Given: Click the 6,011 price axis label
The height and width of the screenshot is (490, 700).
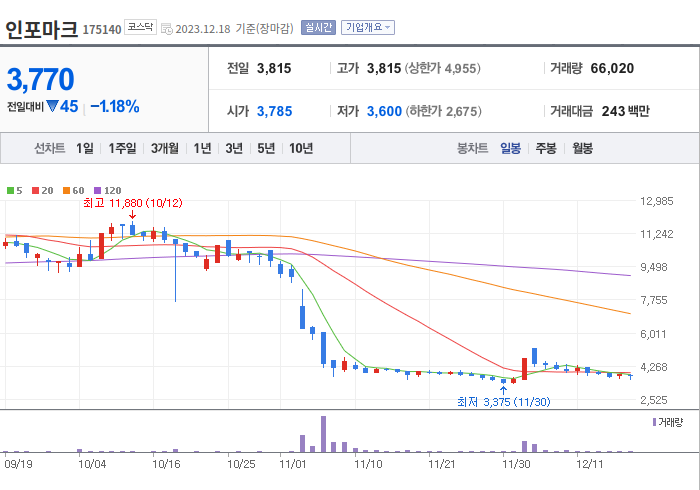Looking at the screenshot, I should pyautogui.click(x=653, y=334).
